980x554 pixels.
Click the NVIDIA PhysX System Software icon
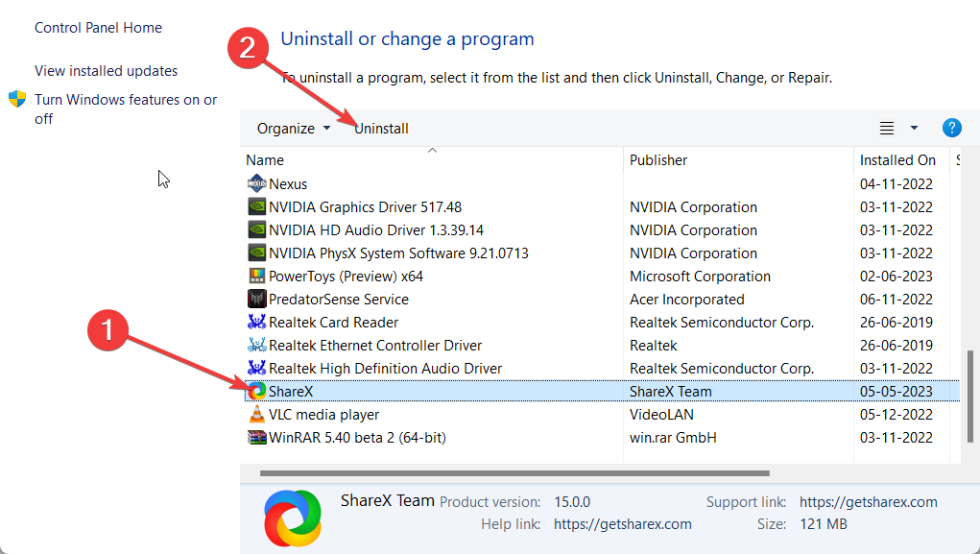point(257,253)
